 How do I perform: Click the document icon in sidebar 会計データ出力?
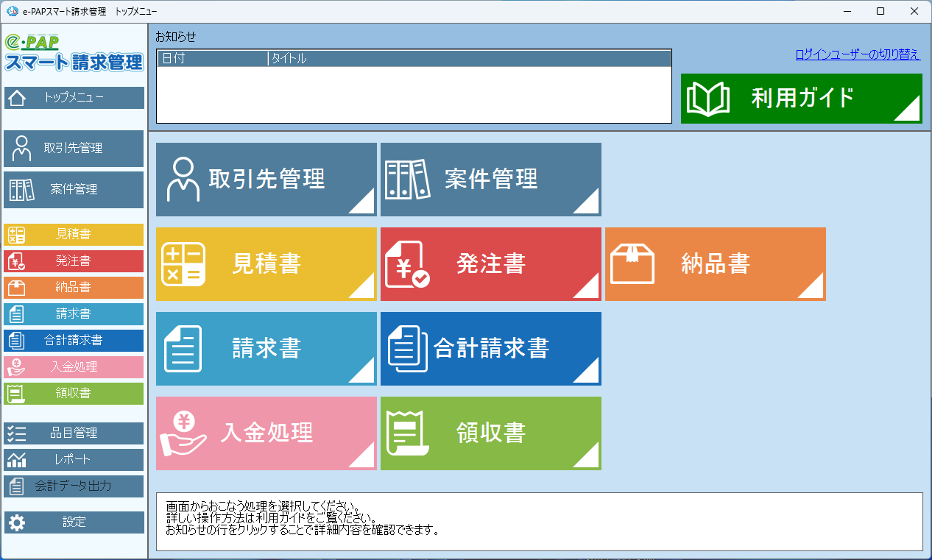click(x=16, y=486)
